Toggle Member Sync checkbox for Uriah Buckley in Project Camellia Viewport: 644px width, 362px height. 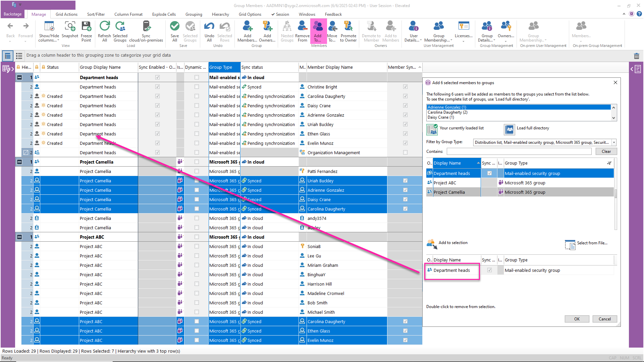click(x=405, y=181)
